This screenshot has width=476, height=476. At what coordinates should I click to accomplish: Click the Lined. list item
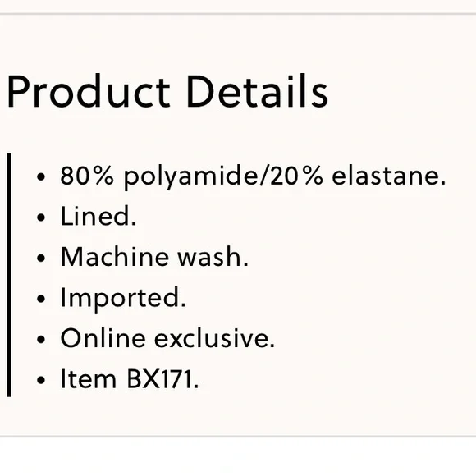98,216
